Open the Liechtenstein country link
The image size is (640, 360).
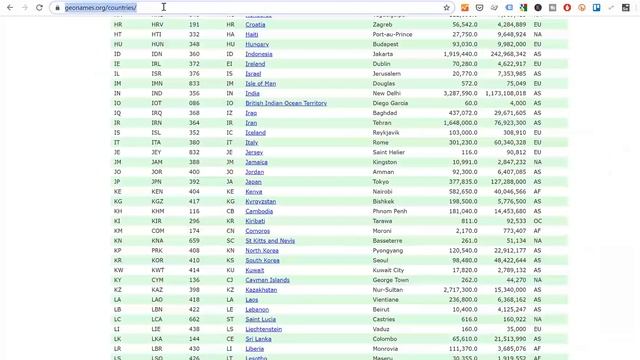[x=263, y=329]
